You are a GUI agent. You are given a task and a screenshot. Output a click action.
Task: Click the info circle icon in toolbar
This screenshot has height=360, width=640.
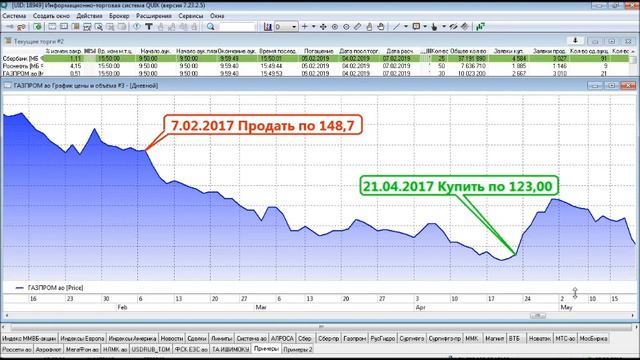(x=137, y=27)
